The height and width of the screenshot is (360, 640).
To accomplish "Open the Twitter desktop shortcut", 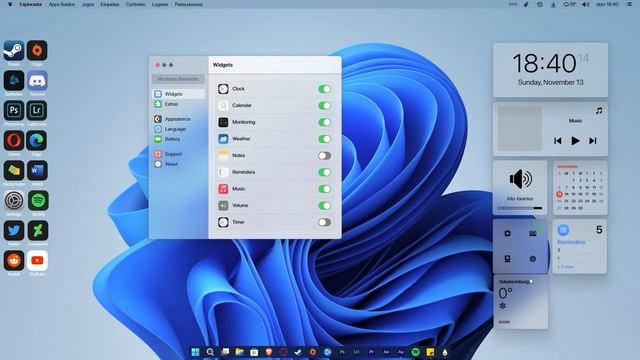I will click(x=14, y=231).
